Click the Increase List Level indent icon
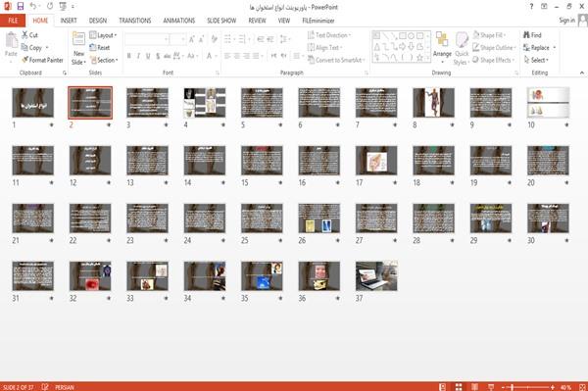 (x=270, y=39)
